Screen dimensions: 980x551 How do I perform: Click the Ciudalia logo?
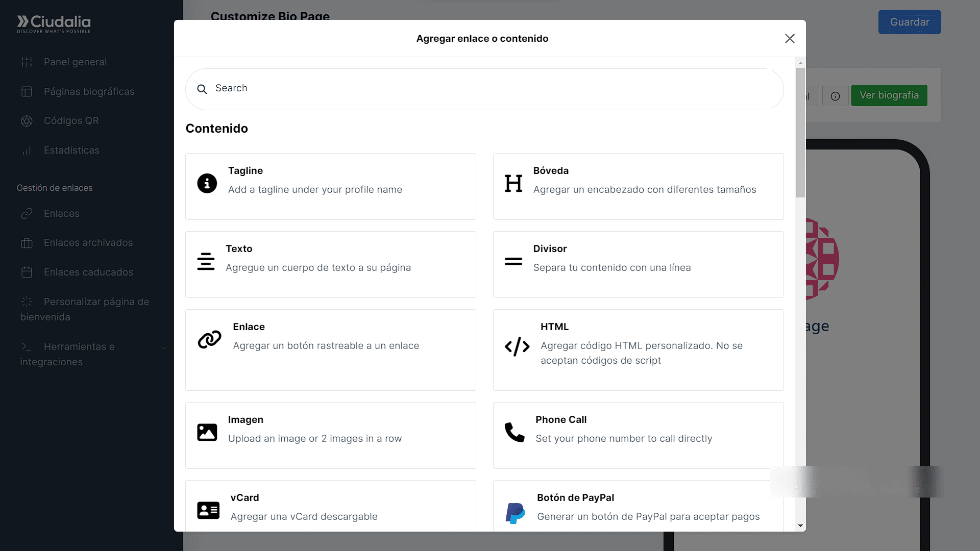pyautogui.click(x=54, y=23)
